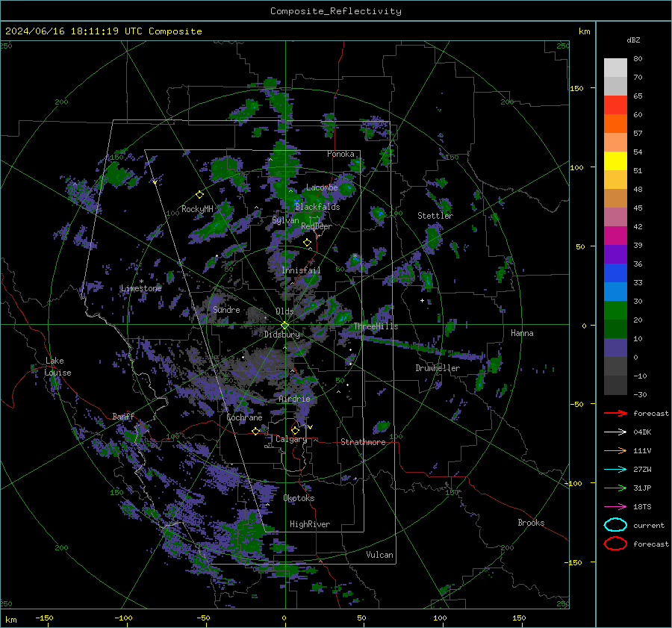
Task: Click the Innisfail label
Action: pos(301,270)
